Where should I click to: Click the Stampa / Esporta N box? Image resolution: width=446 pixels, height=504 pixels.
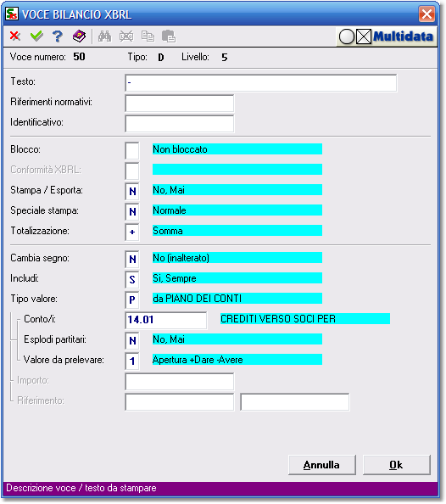click(x=132, y=192)
